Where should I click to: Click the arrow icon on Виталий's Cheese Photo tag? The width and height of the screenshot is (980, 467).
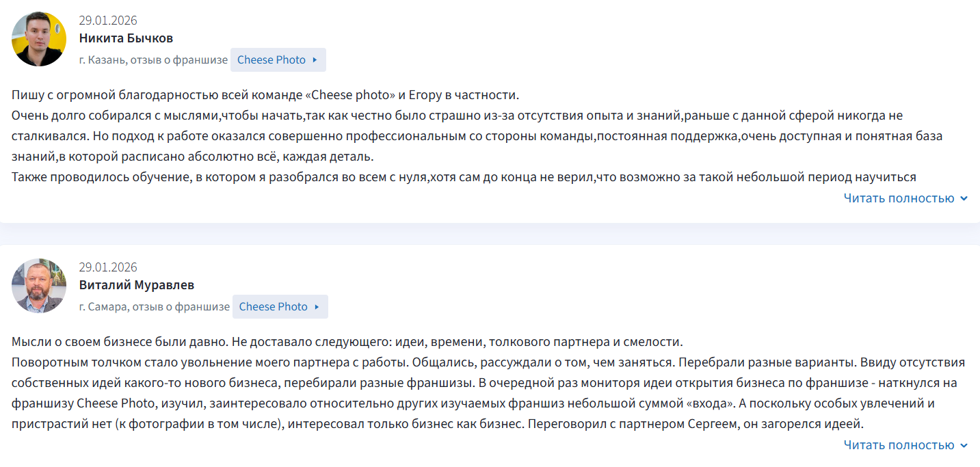click(x=317, y=307)
